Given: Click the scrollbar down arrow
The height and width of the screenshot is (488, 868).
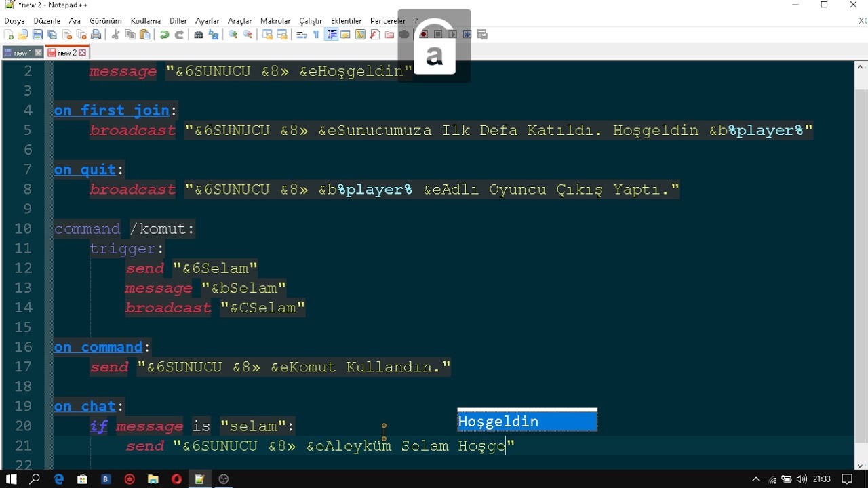Looking at the screenshot, I should pyautogui.click(x=861, y=465).
